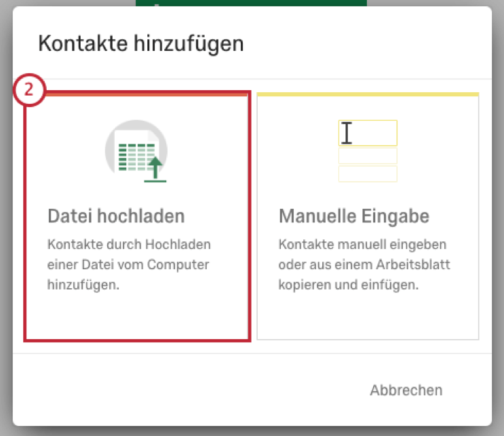
Task: Select the Datei hochladen heading
Action: [x=116, y=216]
